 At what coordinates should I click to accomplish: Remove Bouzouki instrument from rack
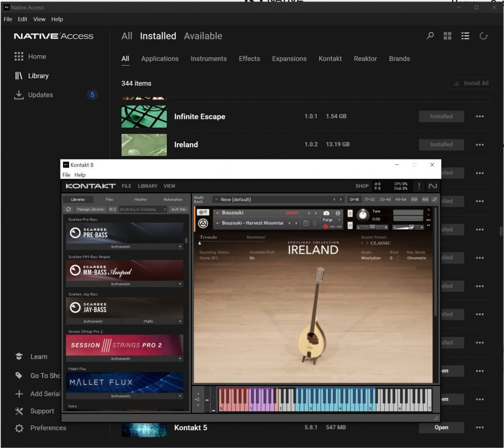click(x=428, y=210)
